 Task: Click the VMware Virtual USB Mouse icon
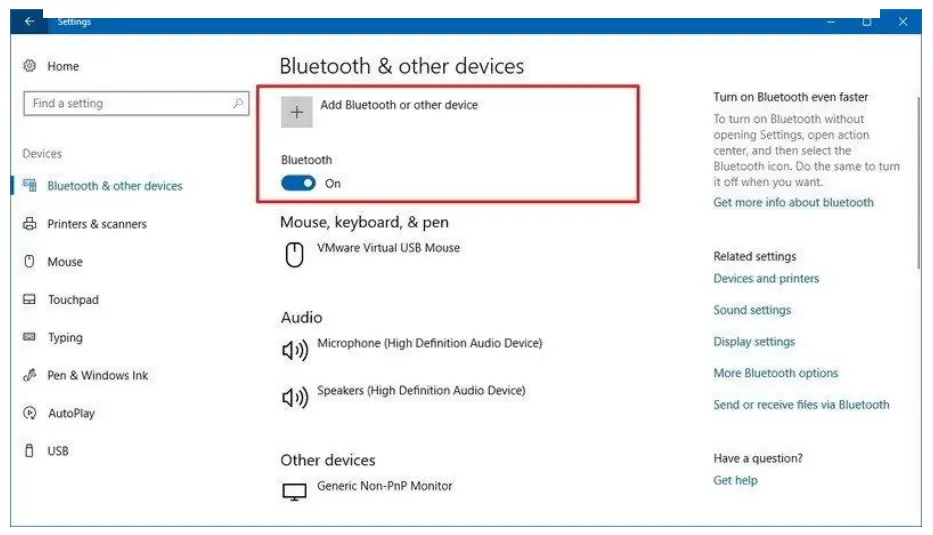[x=294, y=255]
